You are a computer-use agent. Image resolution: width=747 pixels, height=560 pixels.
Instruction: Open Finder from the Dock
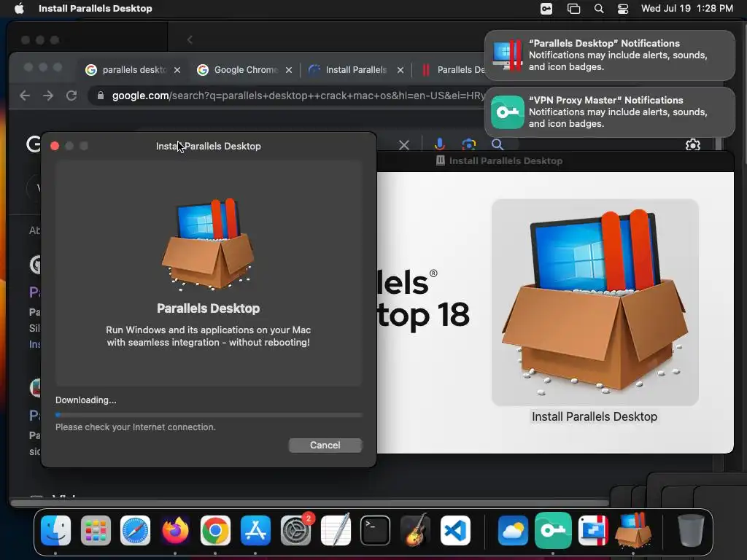(55, 531)
